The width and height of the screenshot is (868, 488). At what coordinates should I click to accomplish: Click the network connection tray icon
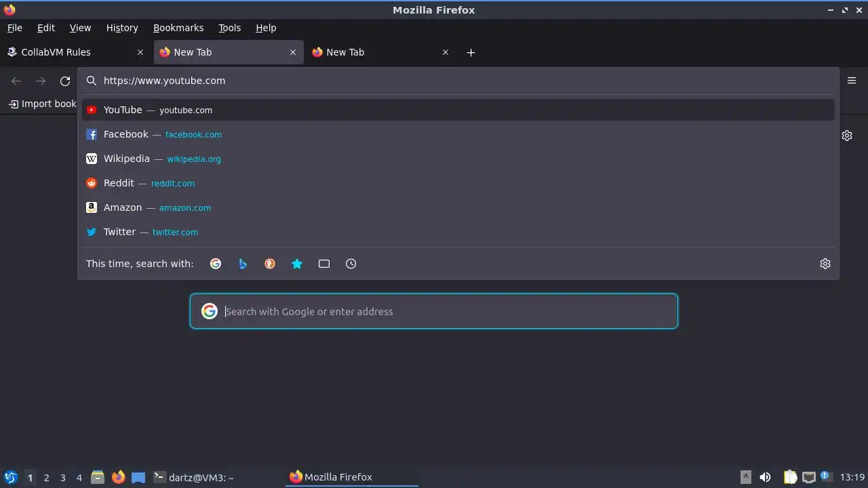[x=809, y=477]
